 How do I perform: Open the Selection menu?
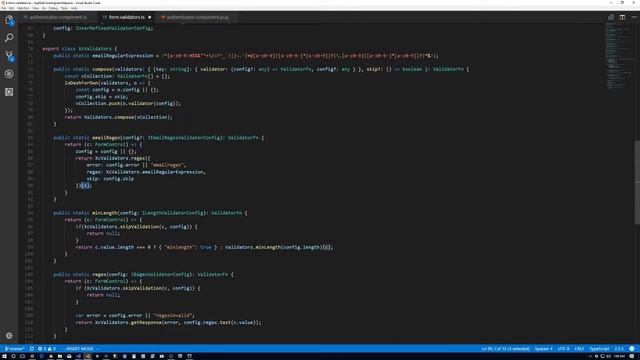[23, 8]
